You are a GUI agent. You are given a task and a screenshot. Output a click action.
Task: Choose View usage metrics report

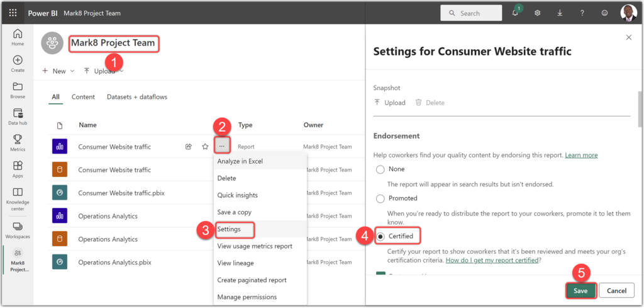tap(260, 246)
